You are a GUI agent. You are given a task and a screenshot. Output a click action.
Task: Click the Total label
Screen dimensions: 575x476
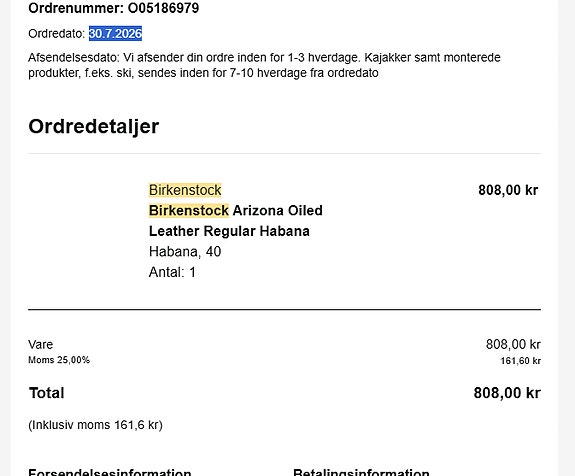pyautogui.click(x=47, y=393)
